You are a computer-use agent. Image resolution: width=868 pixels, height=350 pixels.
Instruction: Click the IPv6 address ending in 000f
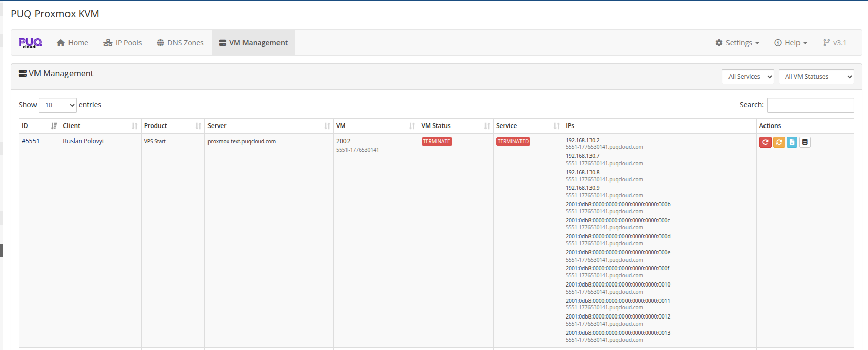click(x=617, y=268)
